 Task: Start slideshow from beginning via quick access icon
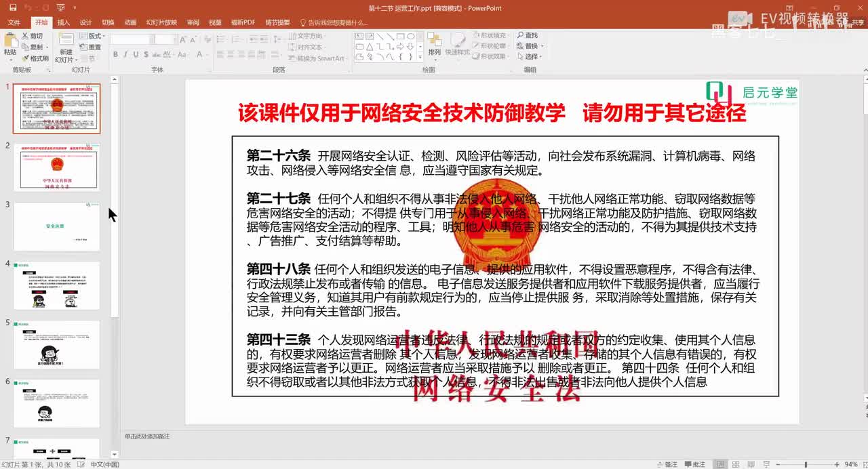[60, 8]
